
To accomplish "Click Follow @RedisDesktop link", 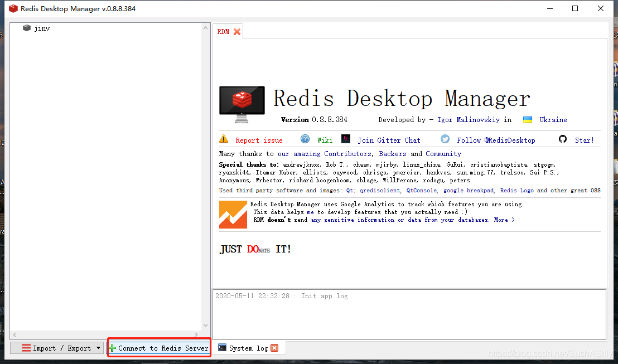I will [x=496, y=140].
